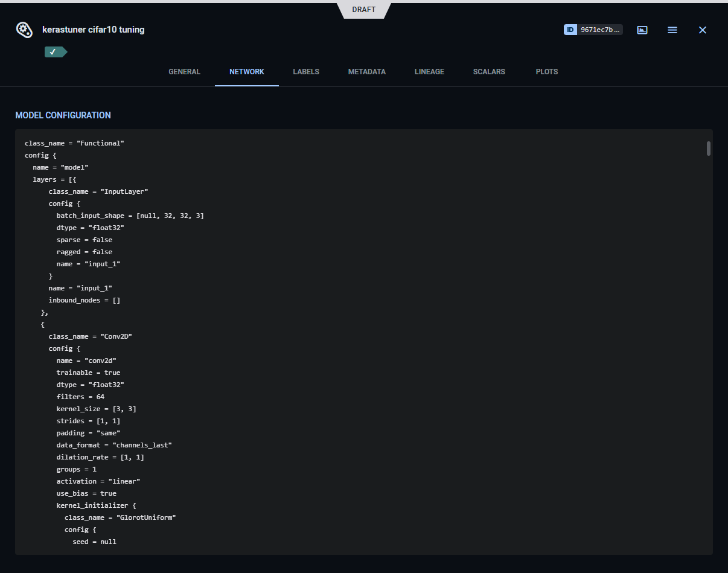The height and width of the screenshot is (573, 728).
Task: Open the full-screen results view icon
Action: point(642,30)
